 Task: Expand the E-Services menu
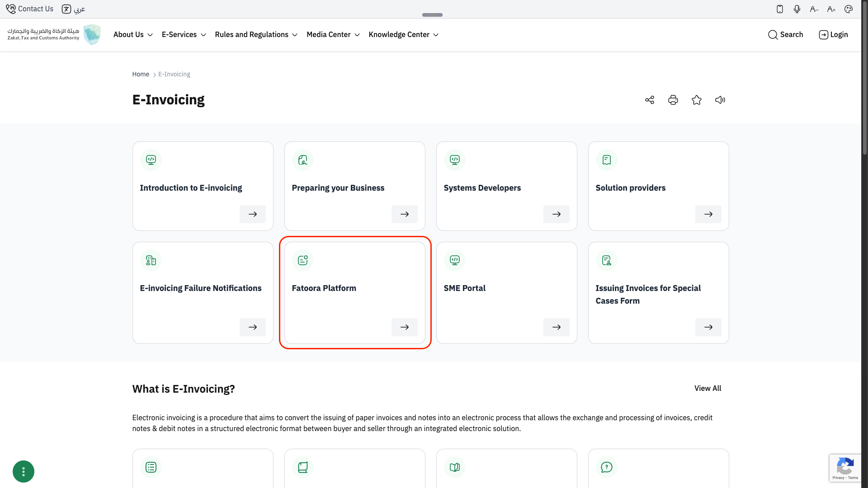click(184, 35)
